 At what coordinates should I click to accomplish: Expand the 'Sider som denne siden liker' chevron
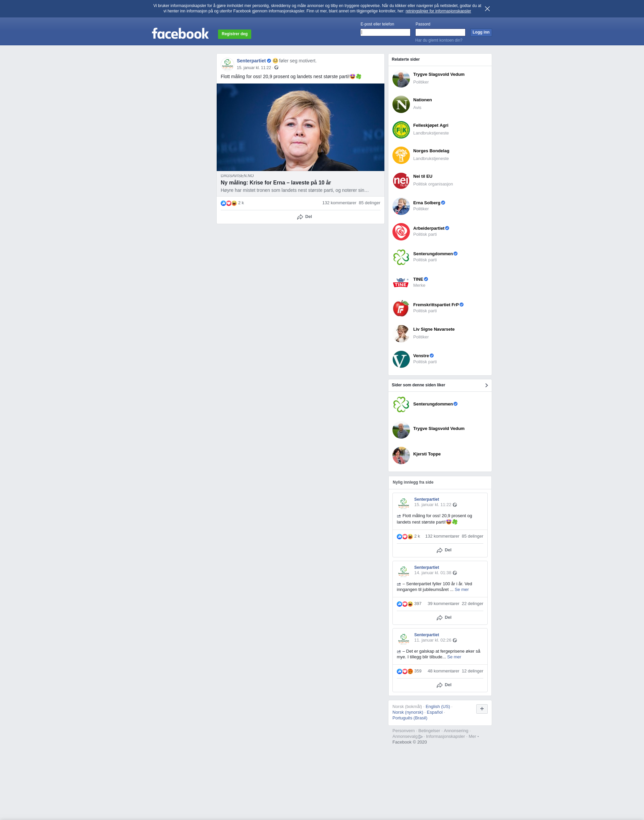click(x=486, y=385)
